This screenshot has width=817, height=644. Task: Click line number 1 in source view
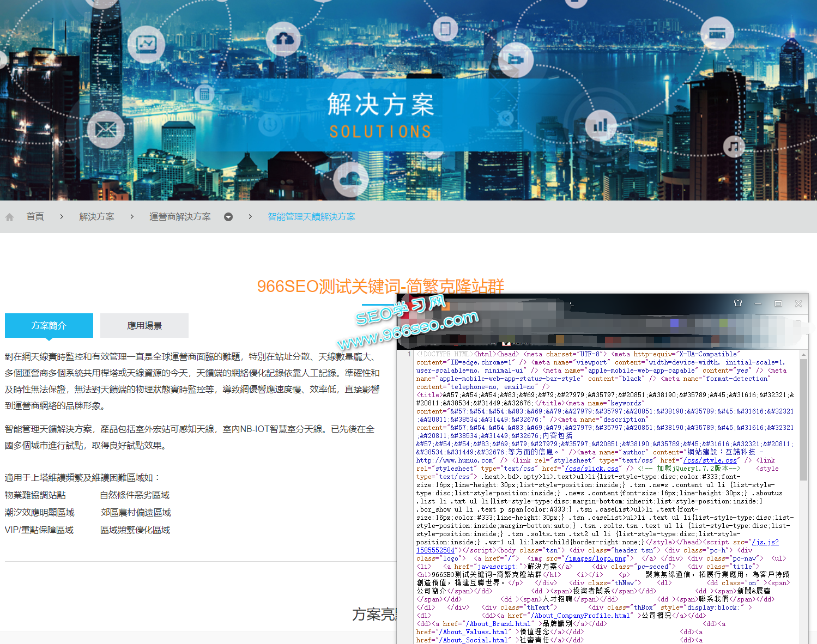coord(409,354)
